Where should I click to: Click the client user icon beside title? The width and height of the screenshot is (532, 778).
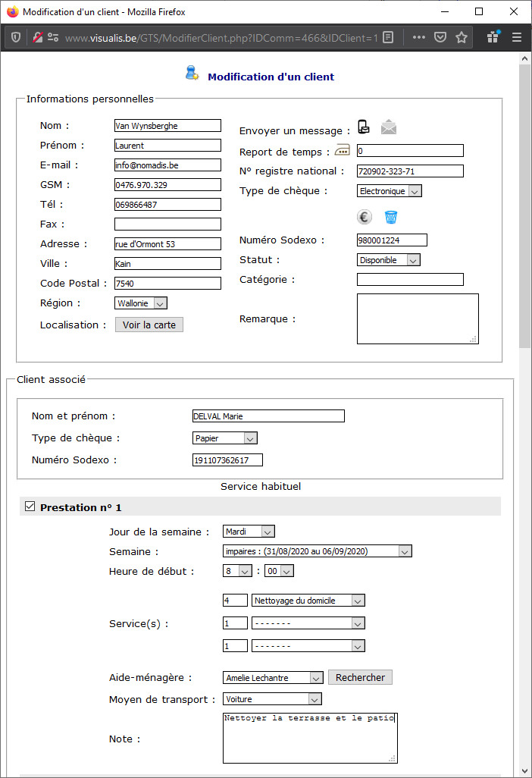click(x=192, y=73)
